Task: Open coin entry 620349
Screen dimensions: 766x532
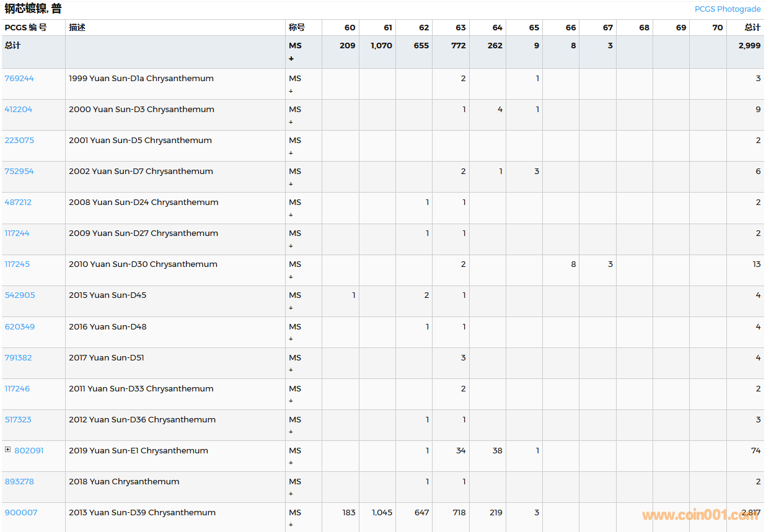Action: (20, 326)
